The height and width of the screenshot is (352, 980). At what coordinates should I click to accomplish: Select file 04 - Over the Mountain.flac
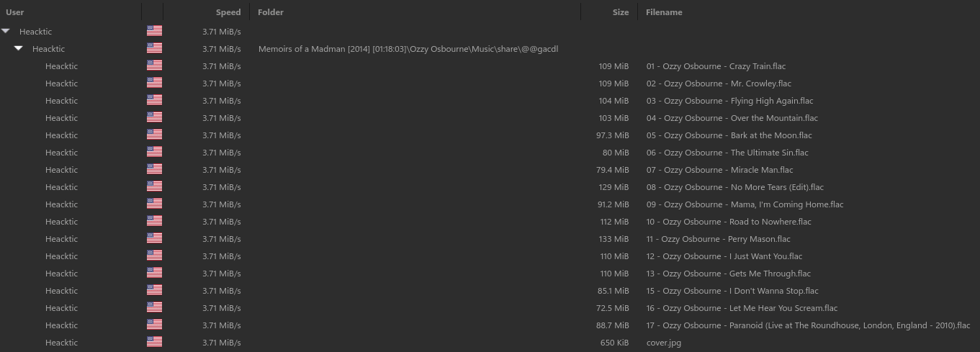[x=732, y=118]
